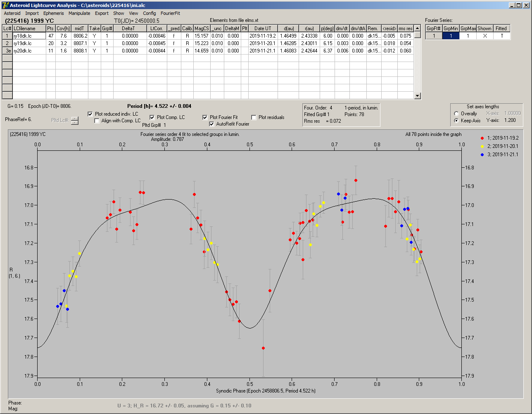Viewport: 532px width, 414px height.
Task: Maximize the Asteroid Lightcurve Analysis window
Action: click(x=519, y=5)
